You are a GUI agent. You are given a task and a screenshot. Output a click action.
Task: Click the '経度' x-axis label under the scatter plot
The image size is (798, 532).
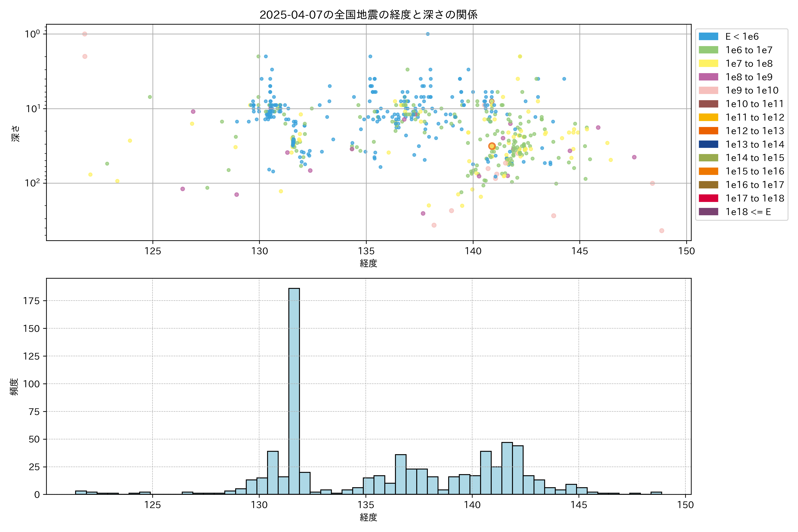click(368, 263)
